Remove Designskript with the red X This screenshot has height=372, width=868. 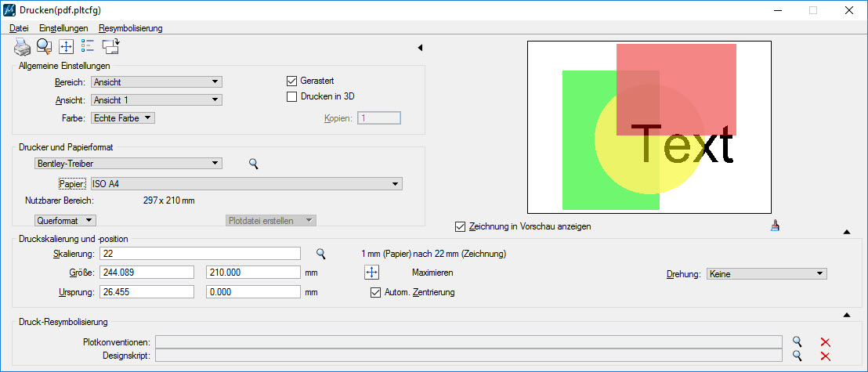tap(826, 356)
